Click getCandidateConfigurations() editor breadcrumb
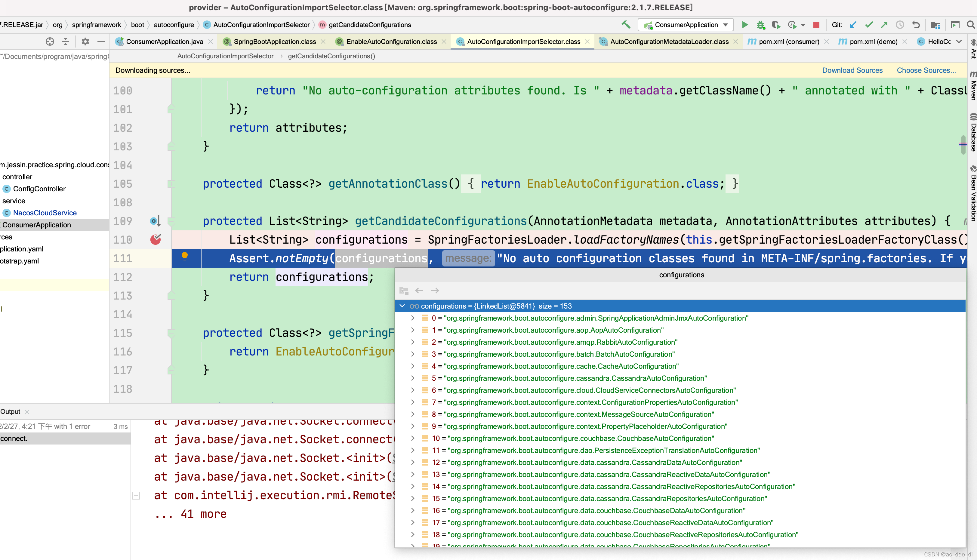The height and width of the screenshot is (560, 977). 331,56
